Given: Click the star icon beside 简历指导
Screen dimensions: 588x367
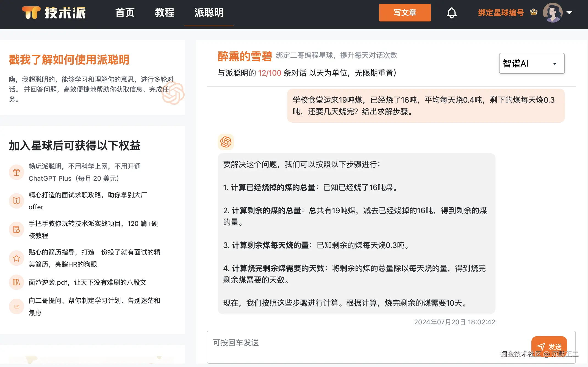Looking at the screenshot, I should point(16,258).
